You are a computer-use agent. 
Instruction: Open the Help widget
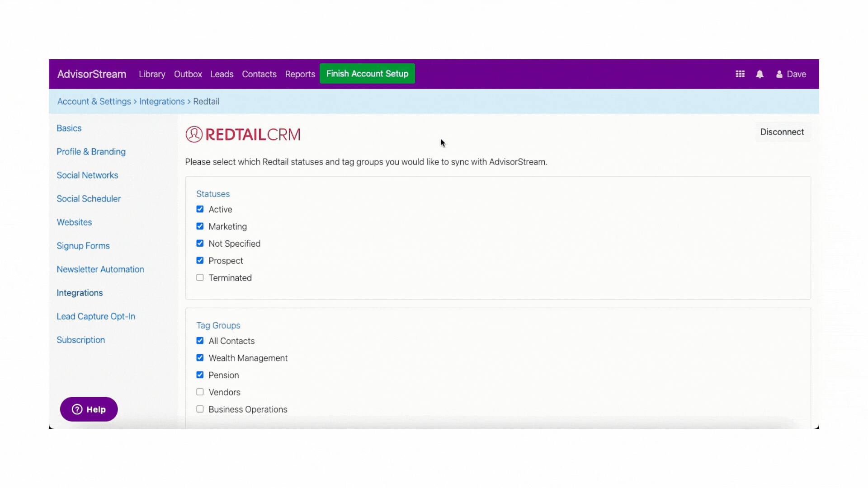coord(89,409)
